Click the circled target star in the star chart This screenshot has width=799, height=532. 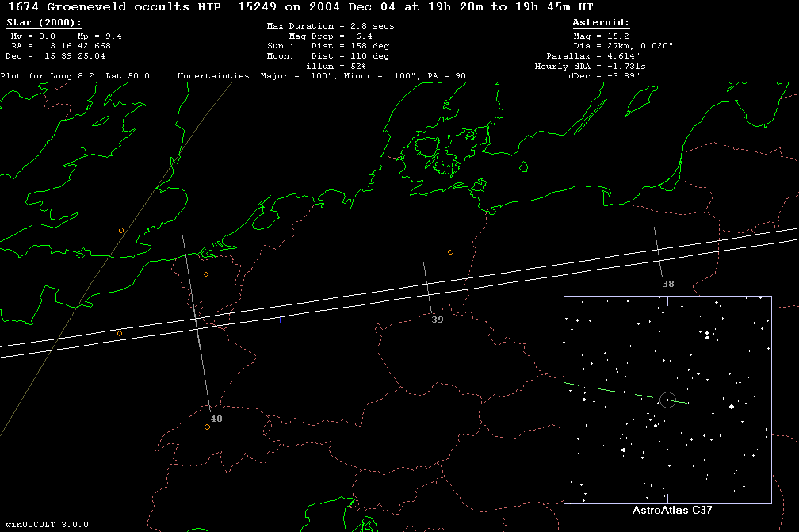point(667,400)
